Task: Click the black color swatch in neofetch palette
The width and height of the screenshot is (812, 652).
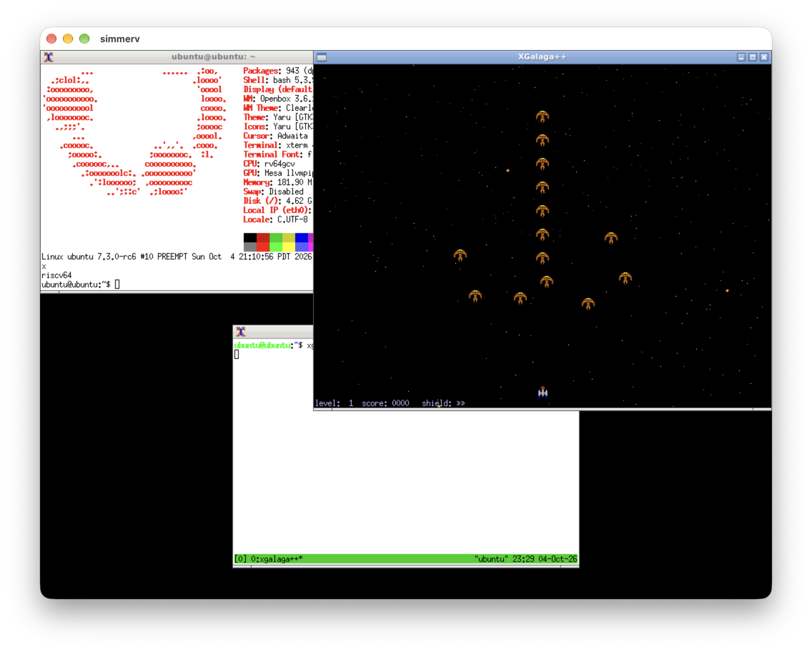Action: coord(250,238)
